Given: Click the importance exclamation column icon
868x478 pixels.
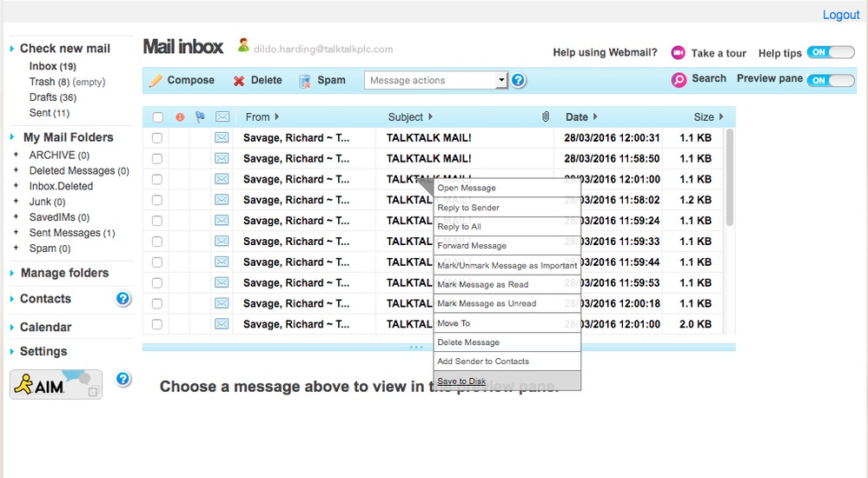Looking at the screenshot, I should click(x=180, y=116).
